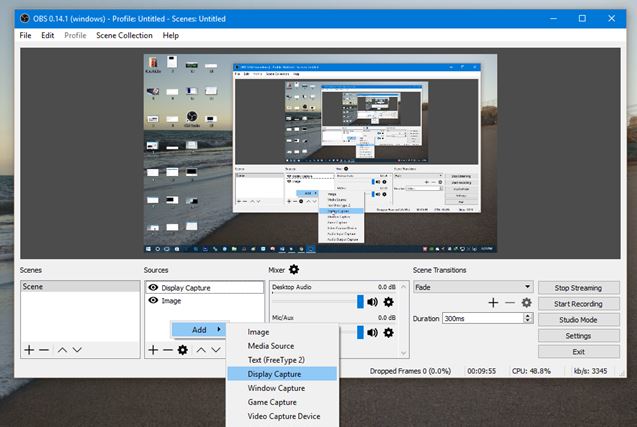Image resolution: width=637 pixels, height=427 pixels.
Task: Click the Exit button
Action: point(578,352)
